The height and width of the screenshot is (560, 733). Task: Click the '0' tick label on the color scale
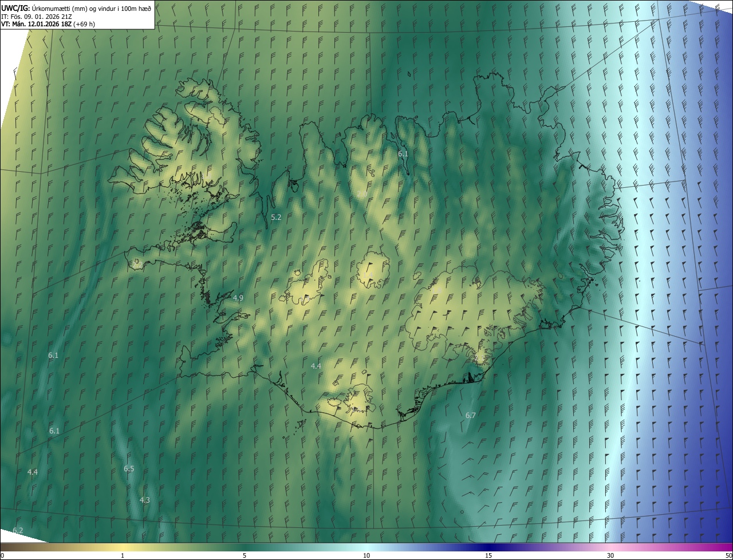click(2, 555)
